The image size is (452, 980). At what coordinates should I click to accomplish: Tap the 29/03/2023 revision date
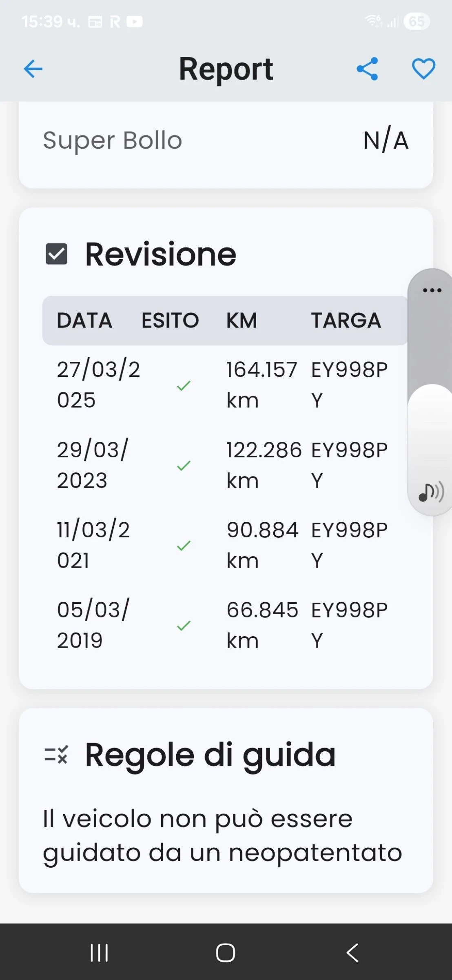(93, 465)
